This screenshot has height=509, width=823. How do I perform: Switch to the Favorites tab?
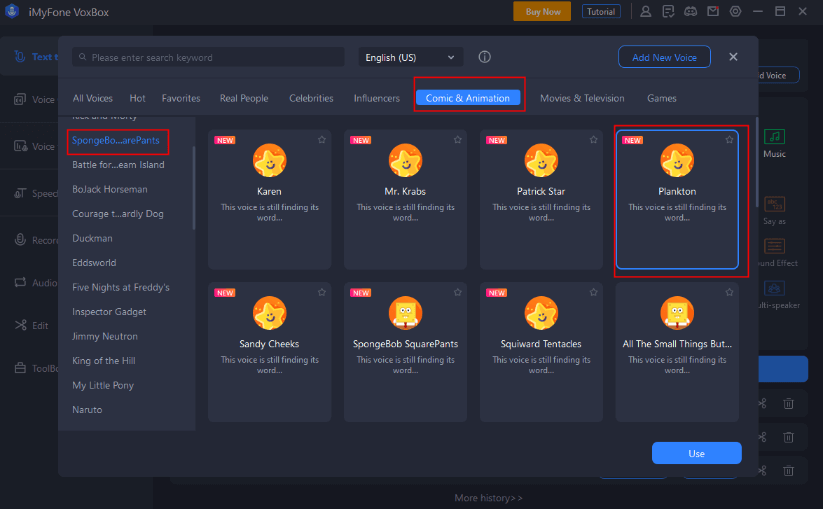[x=181, y=98]
